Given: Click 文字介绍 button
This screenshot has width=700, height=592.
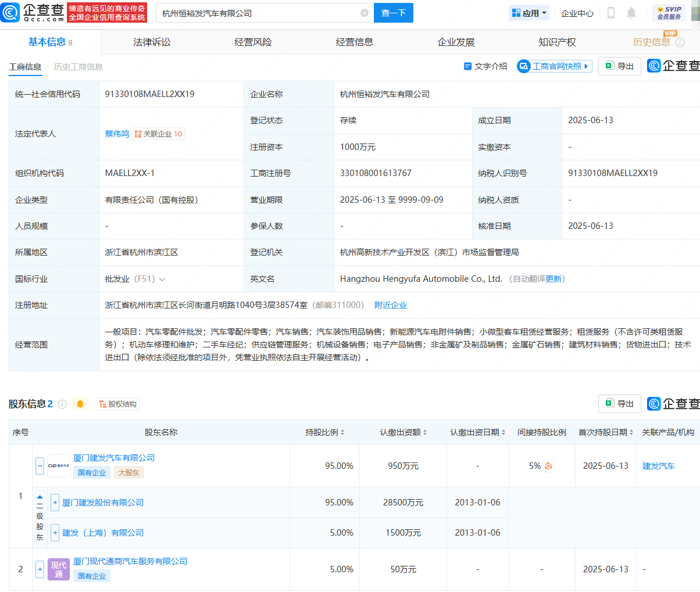Looking at the screenshot, I should click(485, 66).
